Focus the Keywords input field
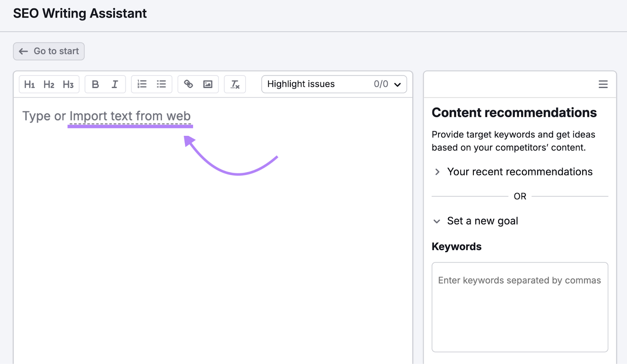 pyautogui.click(x=520, y=307)
